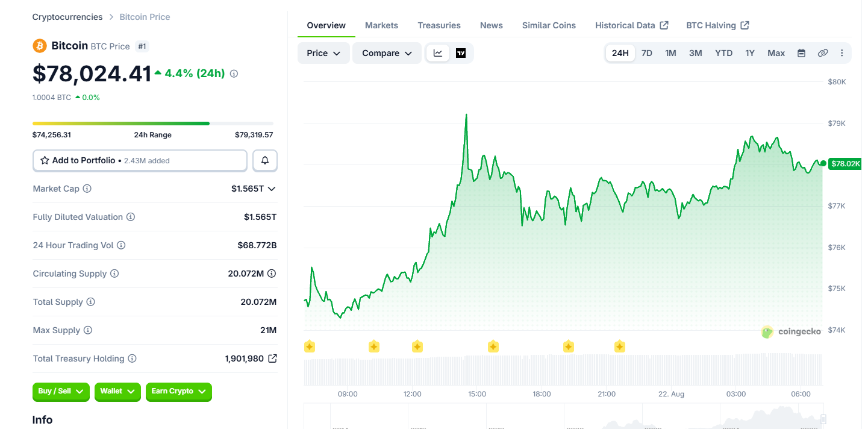Click info icon beside 20.072M circulating value

pos(272,274)
